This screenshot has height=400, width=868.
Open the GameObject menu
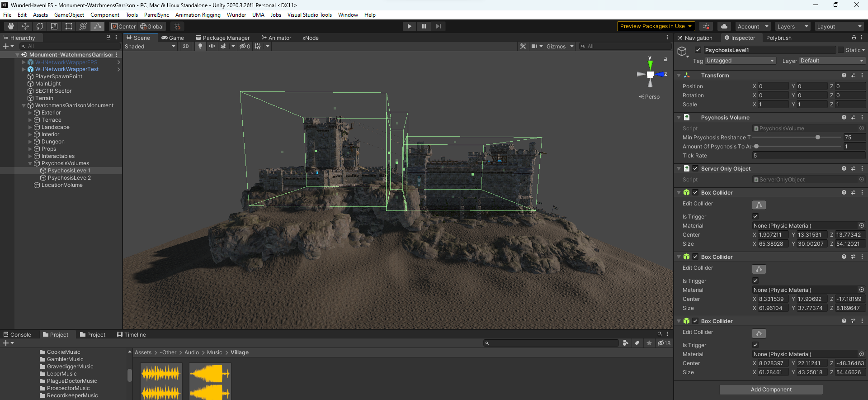69,15
